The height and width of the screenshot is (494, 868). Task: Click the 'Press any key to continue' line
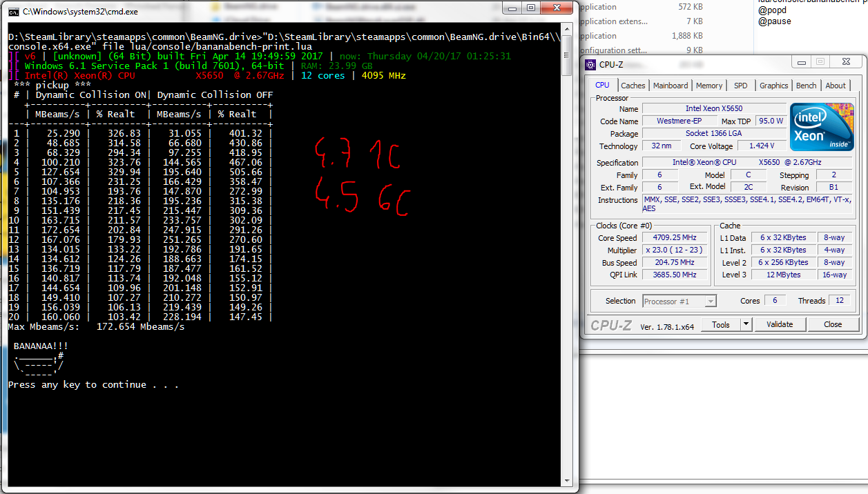93,384
